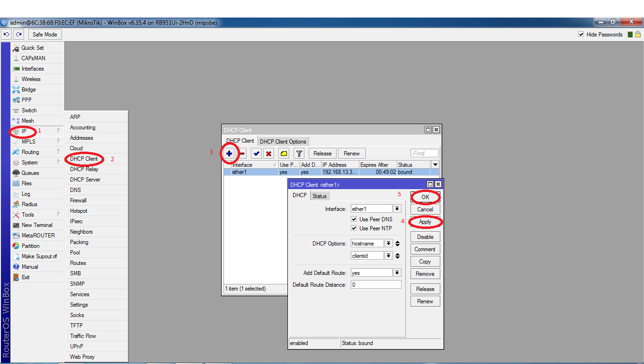Click the Copy button in ether1 dialog
Image resolution: width=644 pixels, height=364 pixels.
point(425,262)
